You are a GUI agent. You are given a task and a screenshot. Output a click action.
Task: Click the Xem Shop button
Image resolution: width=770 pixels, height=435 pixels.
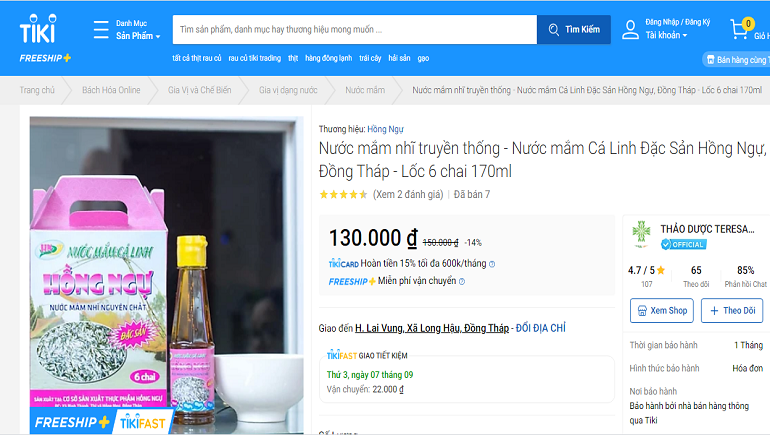(661, 310)
